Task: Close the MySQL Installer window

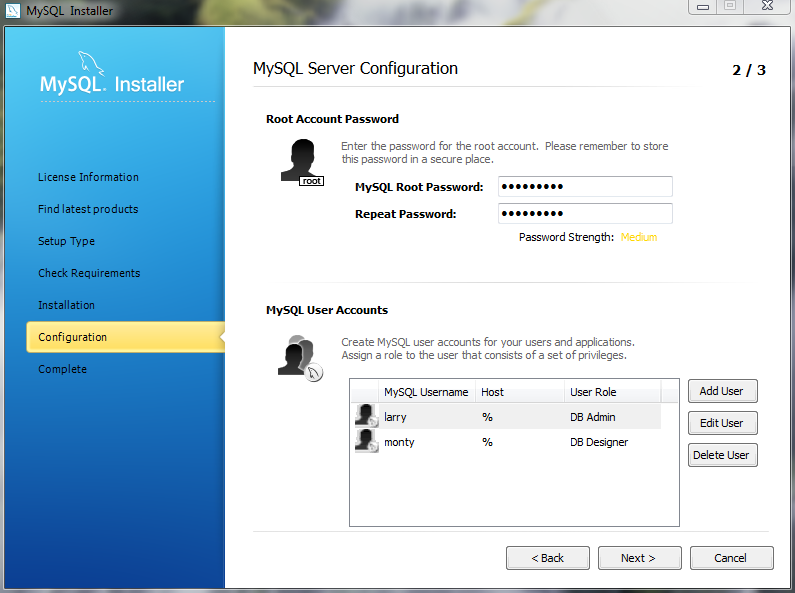Action: (768, 6)
